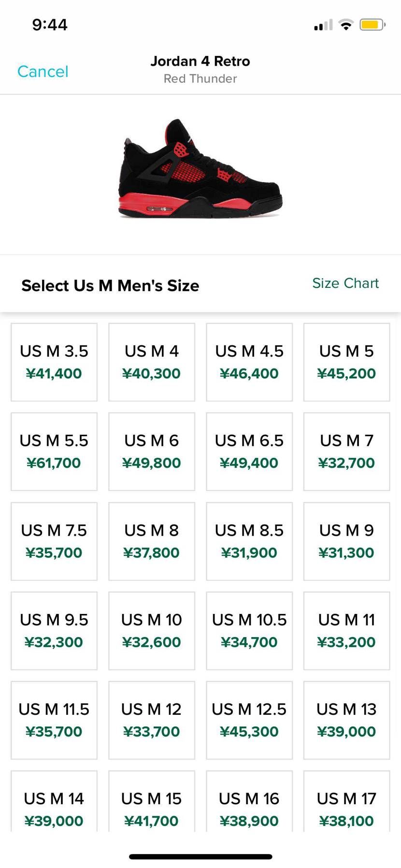
Task: Choose US M 9 priced ¥31,300
Action: pos(347,541)
